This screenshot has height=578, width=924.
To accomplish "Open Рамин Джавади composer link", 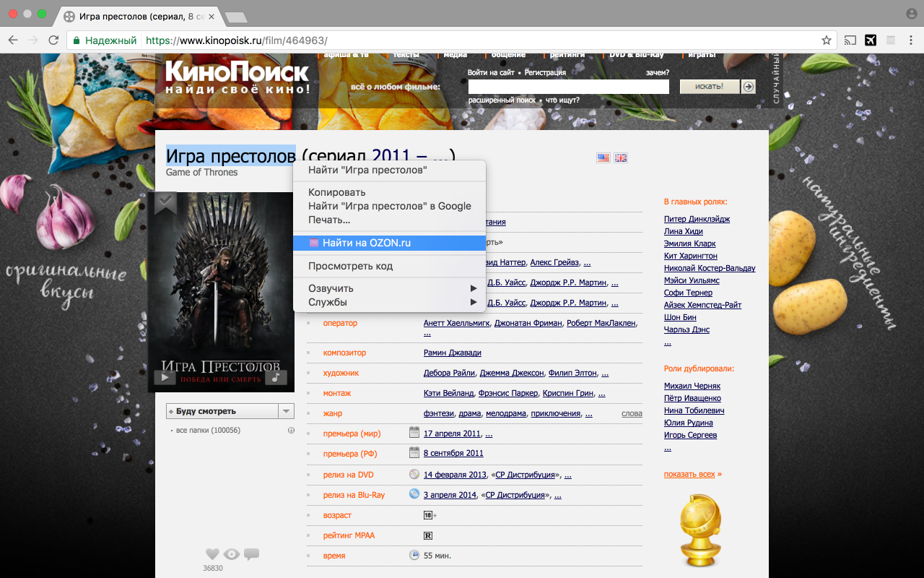I will (x=452, y=353).
